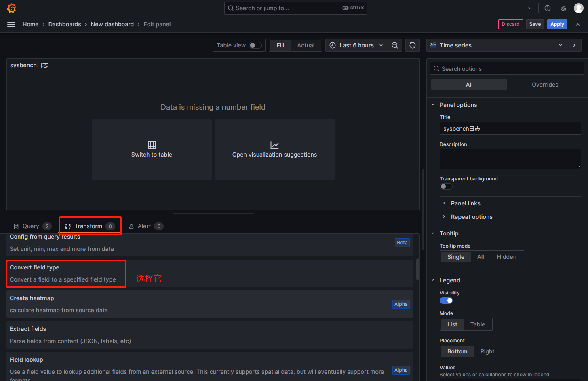Open the help question mark icon

click(548, 8)
